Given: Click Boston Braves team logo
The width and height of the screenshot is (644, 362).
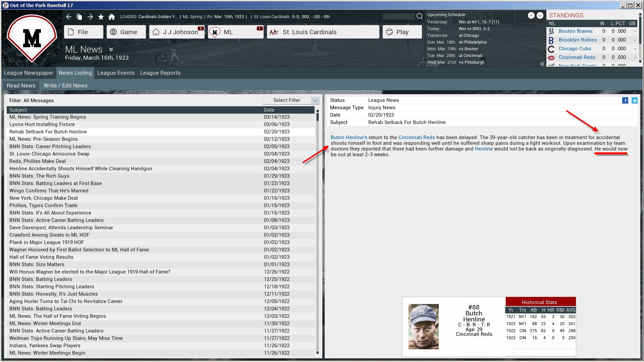Looking at the screenshot, I should pyautogui.click(x=551, y=31).
